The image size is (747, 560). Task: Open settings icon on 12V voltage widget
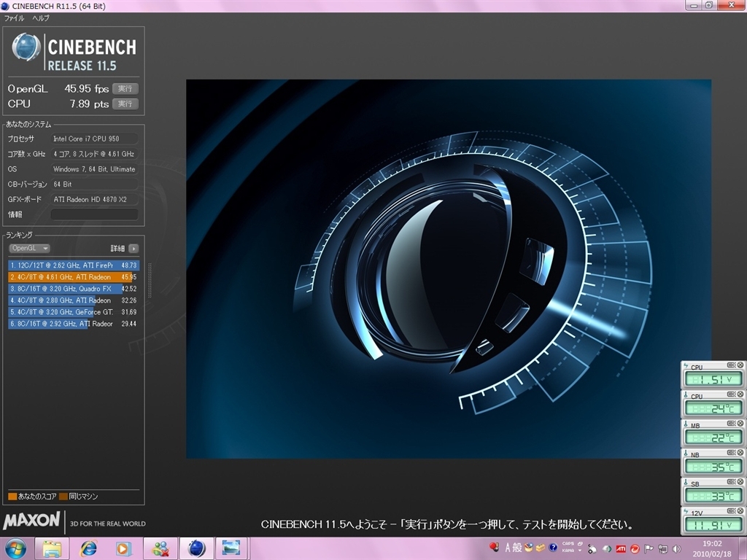coord(730,511)
